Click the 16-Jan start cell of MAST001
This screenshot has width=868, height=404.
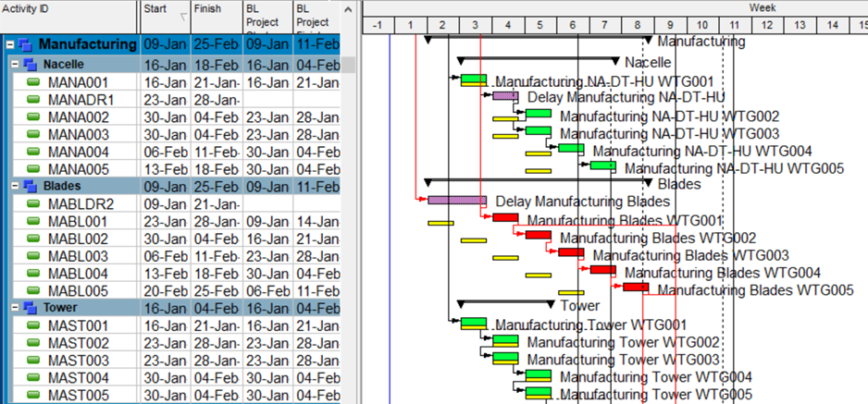(x=166, y=326)
